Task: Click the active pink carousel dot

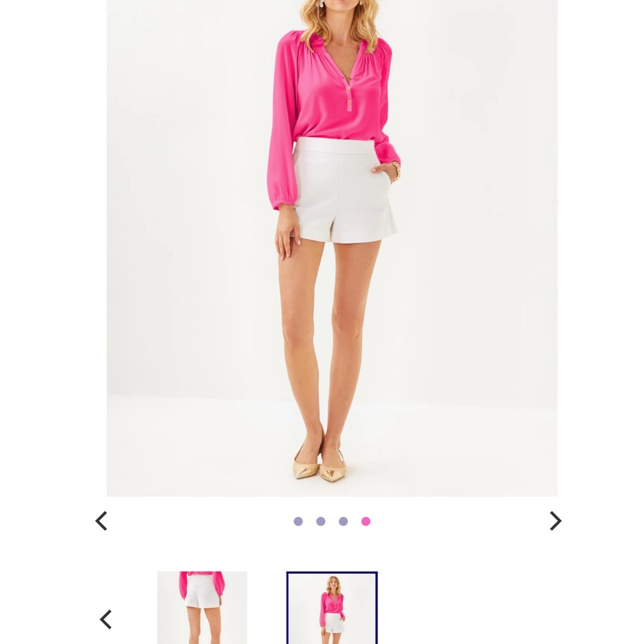Action: click(366, 521)
